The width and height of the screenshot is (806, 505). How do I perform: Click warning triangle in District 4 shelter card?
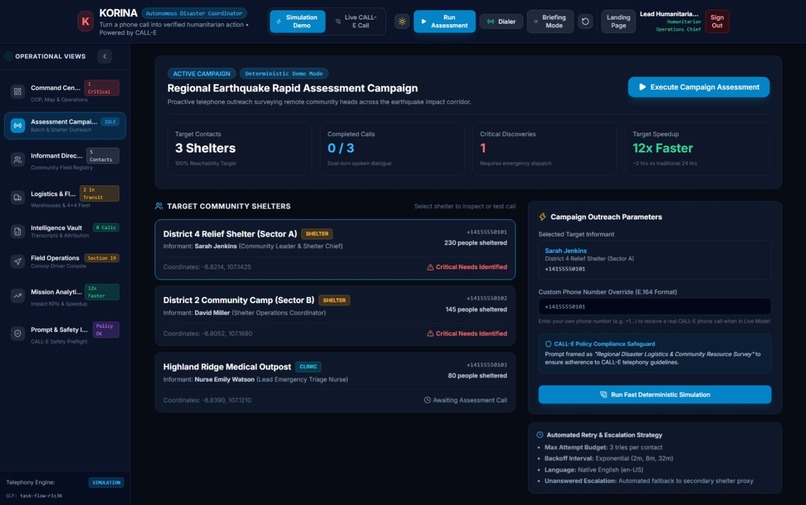(x=430, y=267)
